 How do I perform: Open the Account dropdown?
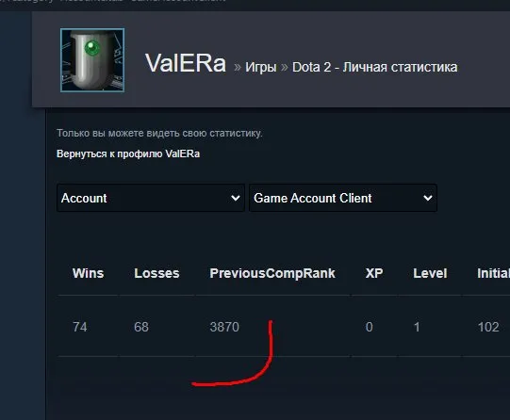(x=151, y=198)
